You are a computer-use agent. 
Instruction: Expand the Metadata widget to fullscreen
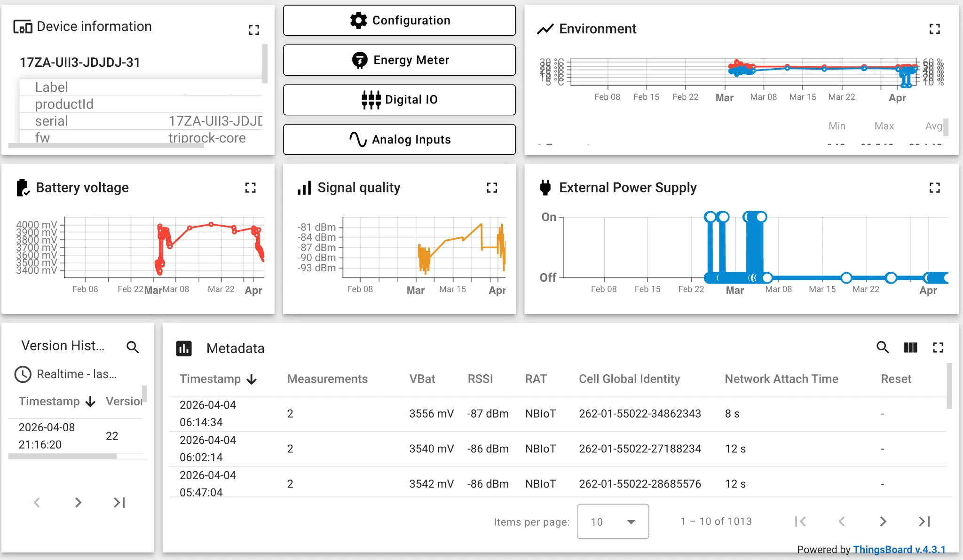(938, 348)
